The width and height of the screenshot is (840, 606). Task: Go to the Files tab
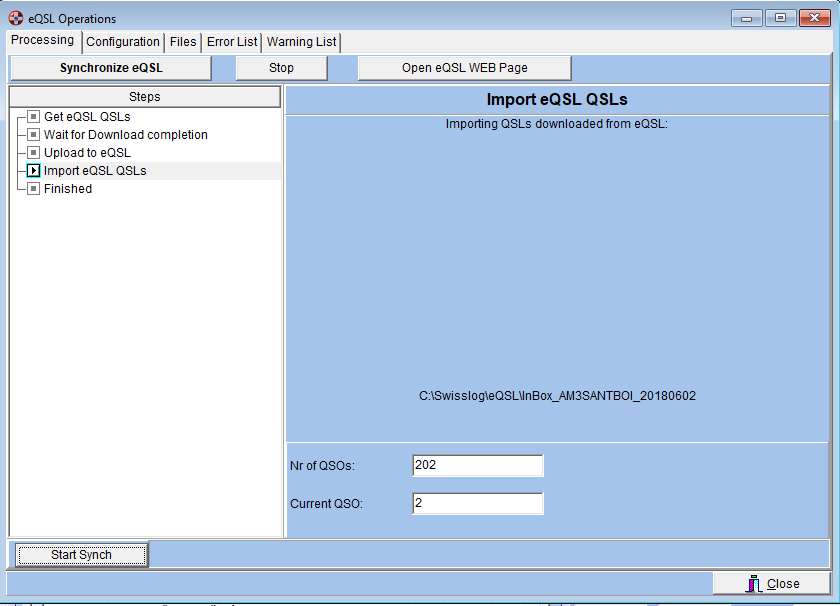(183, 42)
